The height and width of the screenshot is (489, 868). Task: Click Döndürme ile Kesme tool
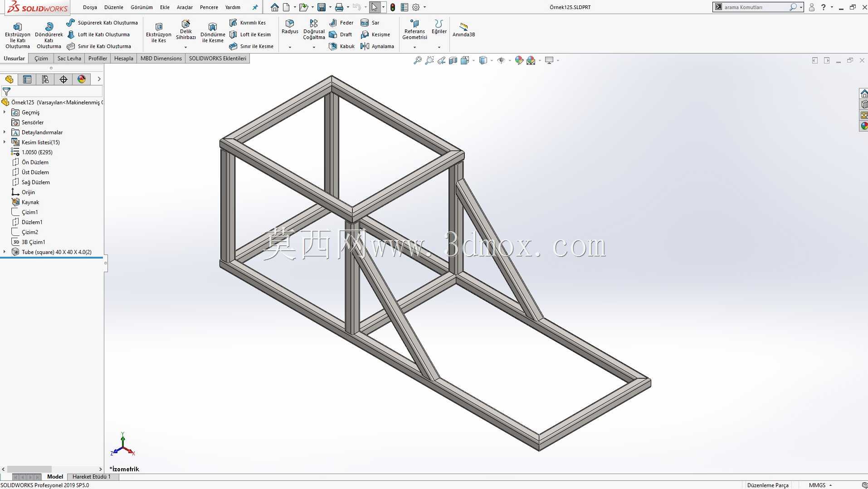click(x=213, y=33)
